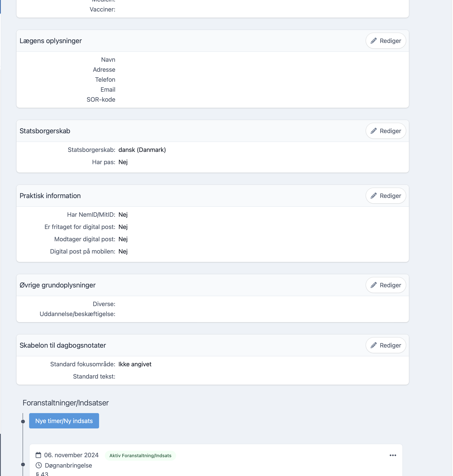Click Aktiv Foranstaltning/Indsats status badge
Screen dimensions: 453x476
[140, 455]
